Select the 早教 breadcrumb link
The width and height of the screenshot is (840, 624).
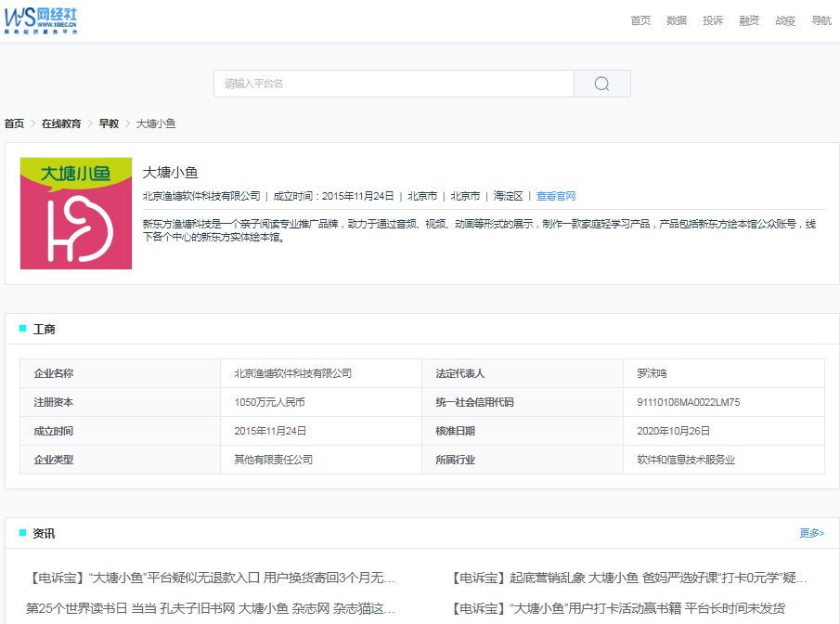109,123
